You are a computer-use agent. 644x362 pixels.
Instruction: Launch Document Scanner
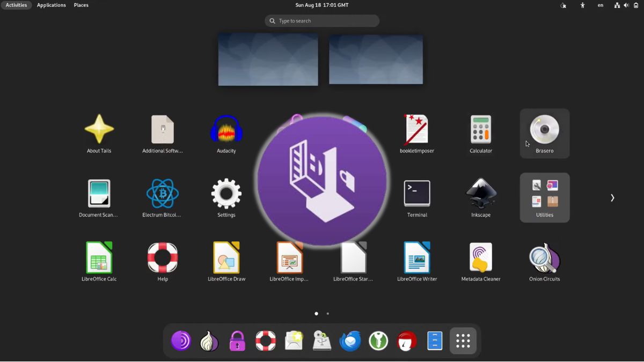(99, 197)
